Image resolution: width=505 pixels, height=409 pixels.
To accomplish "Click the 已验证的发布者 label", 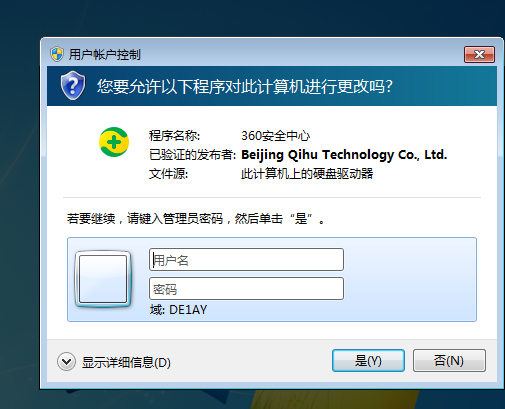I will [x=192, y=155].
